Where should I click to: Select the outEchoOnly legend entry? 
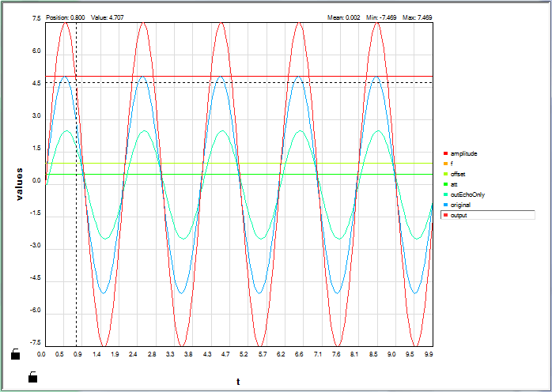click(467, 194)
